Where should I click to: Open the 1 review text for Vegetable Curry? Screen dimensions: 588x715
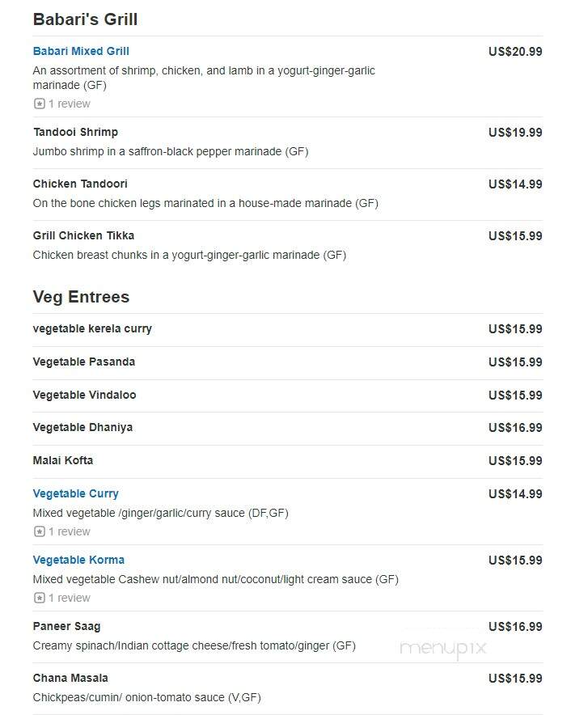[x=70, y=531]
